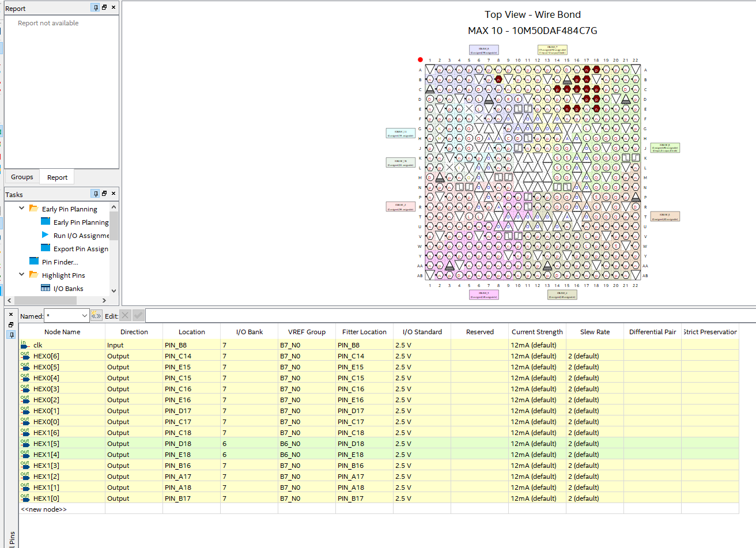
Task: Close the All Pins panel
Action: 11,315
